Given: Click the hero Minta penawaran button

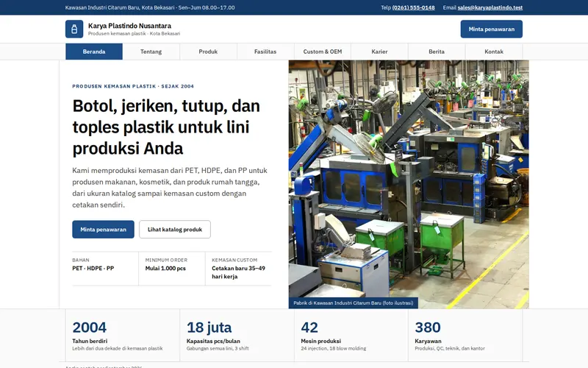Looking at the screenshot, I should [x=103, y=230].
